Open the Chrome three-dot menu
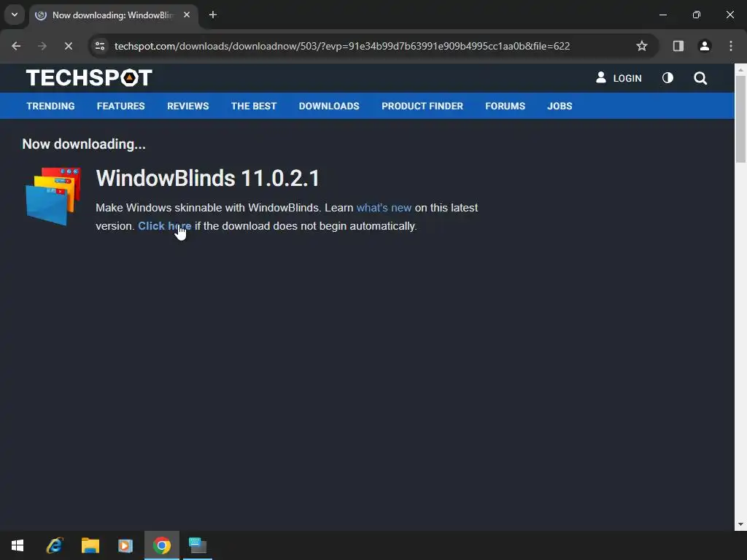 (731, 46)
